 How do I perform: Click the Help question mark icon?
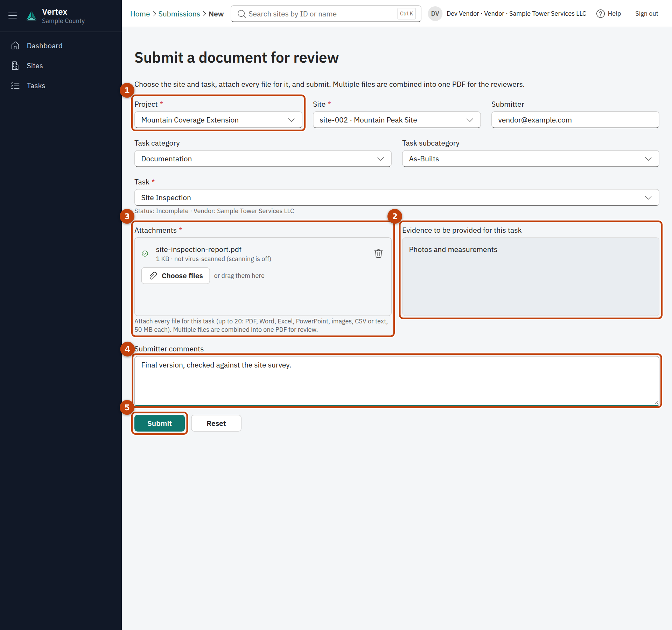(601, 14)
